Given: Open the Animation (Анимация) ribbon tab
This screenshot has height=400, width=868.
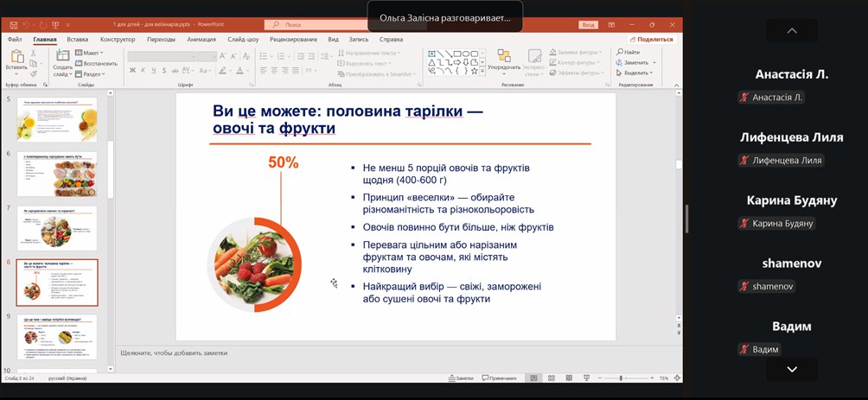Looking at the screenshot, I should 201,40.
